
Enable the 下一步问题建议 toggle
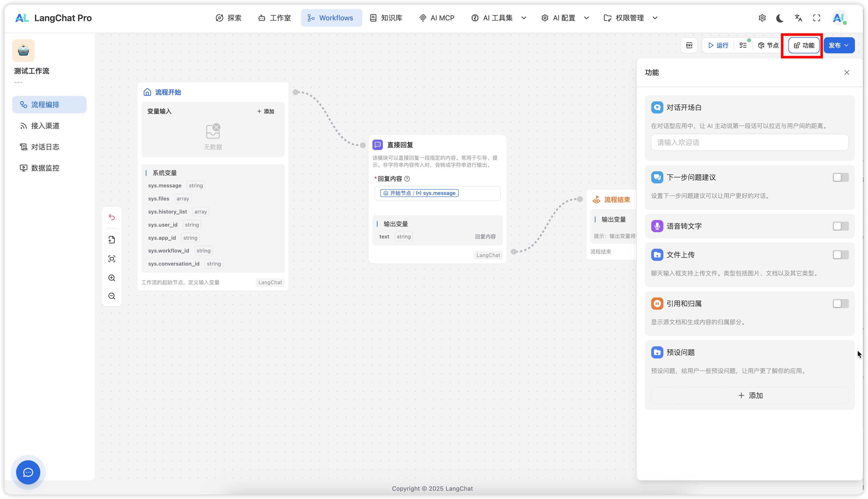click(x=840, y=177)
